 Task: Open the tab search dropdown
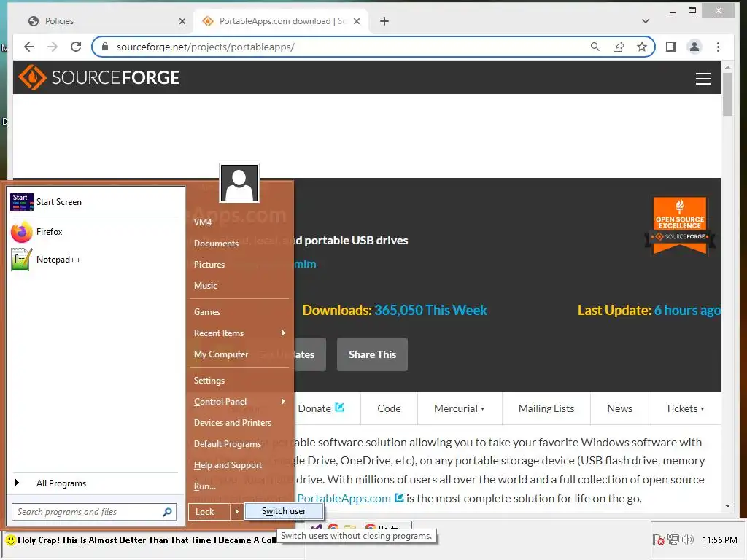coord(646,21)
